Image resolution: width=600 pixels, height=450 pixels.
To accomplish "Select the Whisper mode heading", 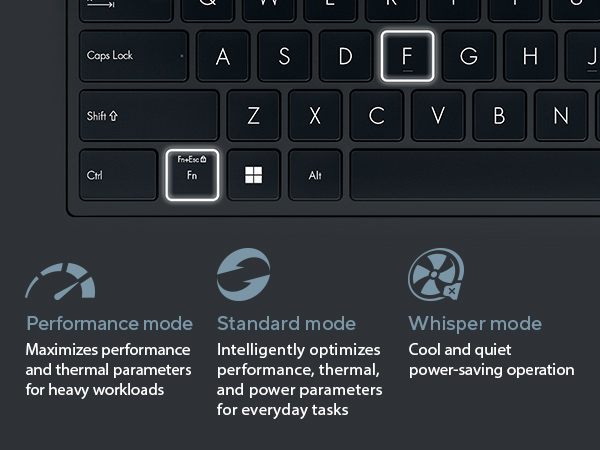I will (475, 324).
